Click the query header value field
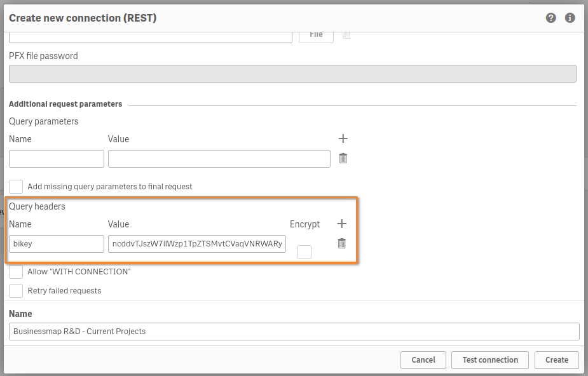The image size is (588, 376). (x=197, y=244)
